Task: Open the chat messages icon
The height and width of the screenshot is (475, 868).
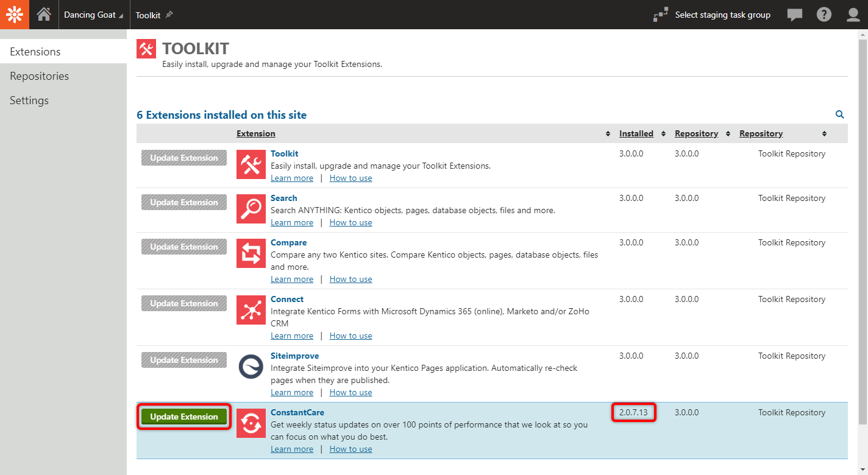Action: (795, 15)
